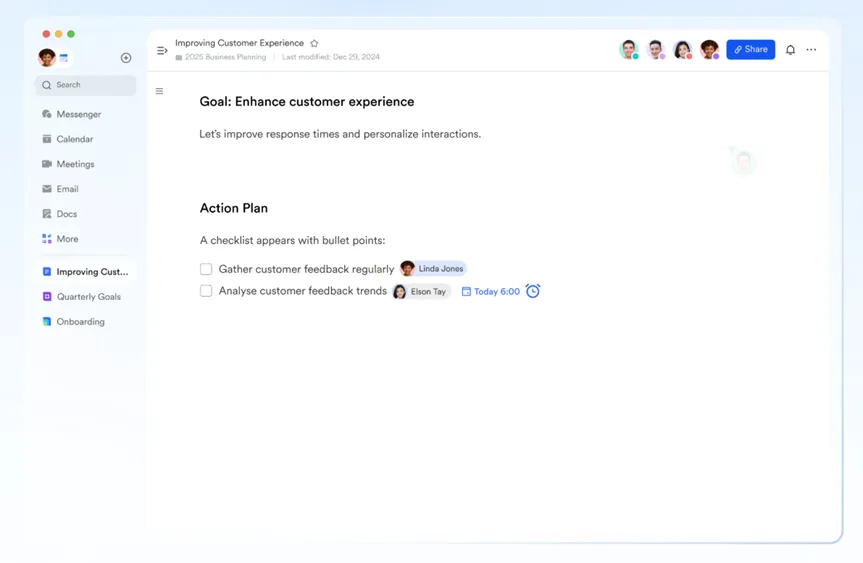Check Analyse customer feedback trends checkbox

coord(206,291)
